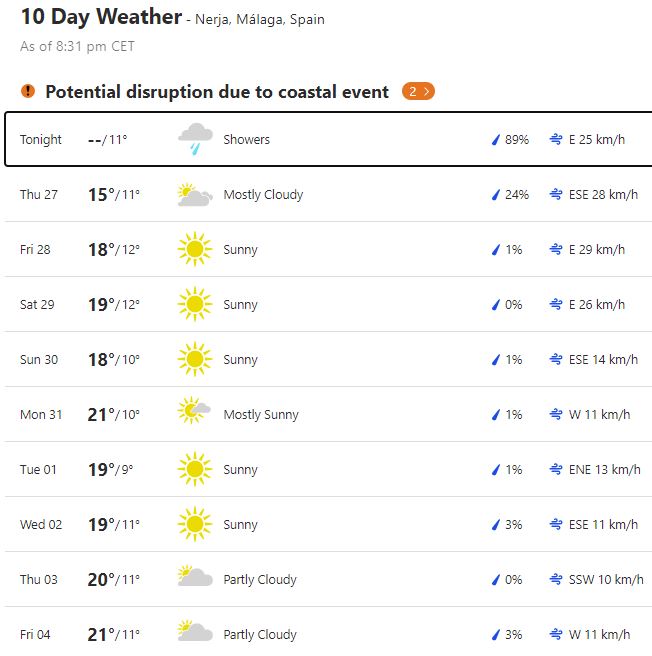Click the raindrop icon next to 24%
The height and width of the screenshot is (656, 652).
coord(494,195)
